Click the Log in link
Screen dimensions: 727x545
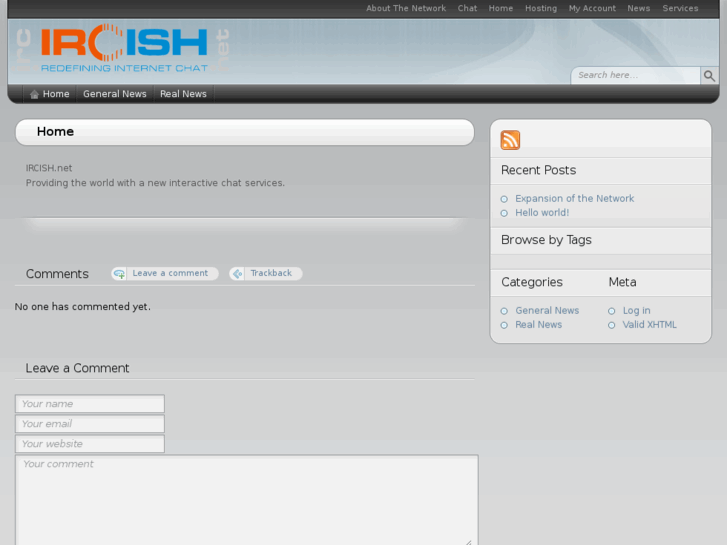pyautogui.click(x=636, y=311)
